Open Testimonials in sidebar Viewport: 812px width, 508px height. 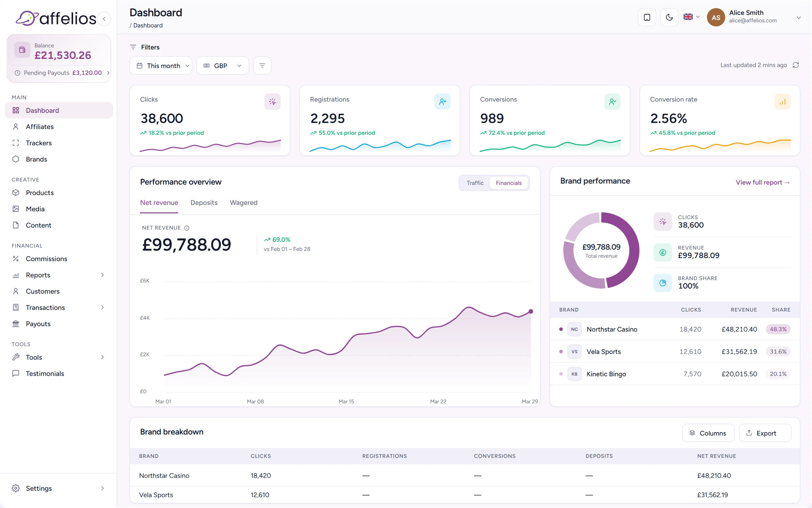tap(59, 374)
